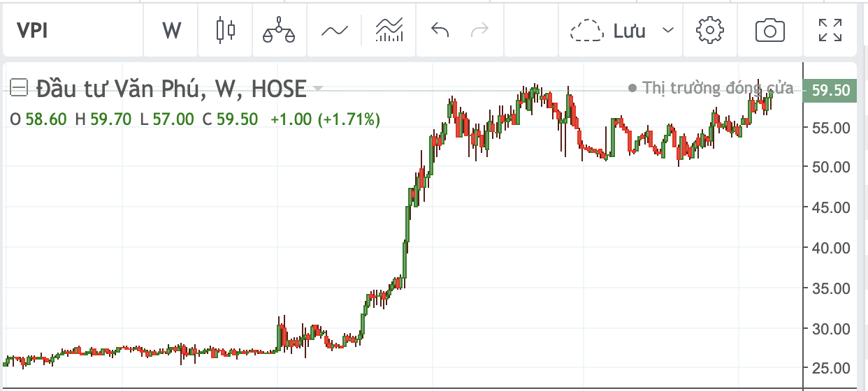This screenshot has height=391, width=868.
Task: Open the indicators wave-line icon
Action: click(x=334, y=31)
